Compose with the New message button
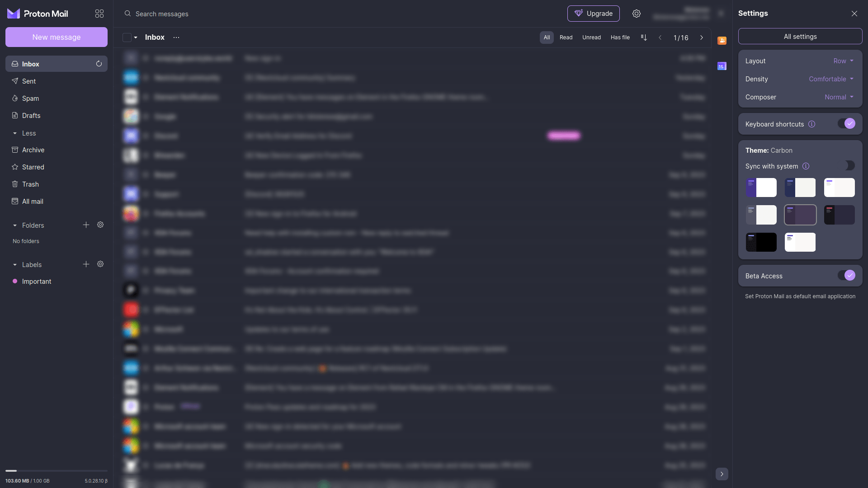 [57, 37]
